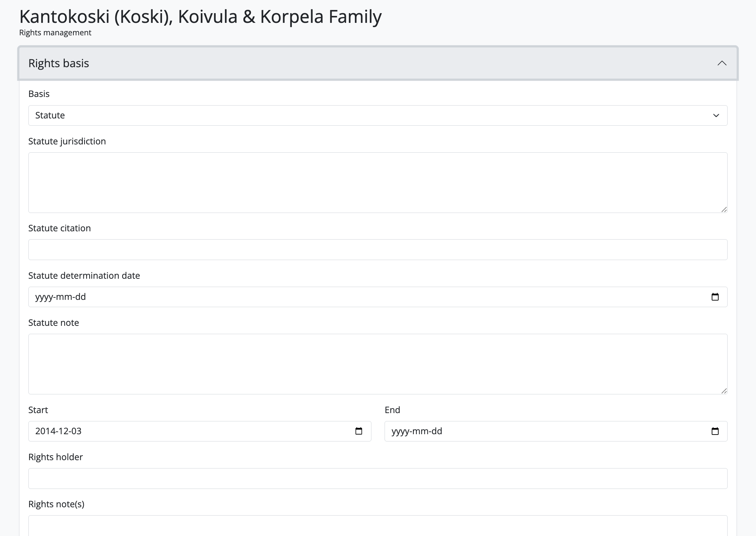Click the Rights holder label

(x=55, y=457)
